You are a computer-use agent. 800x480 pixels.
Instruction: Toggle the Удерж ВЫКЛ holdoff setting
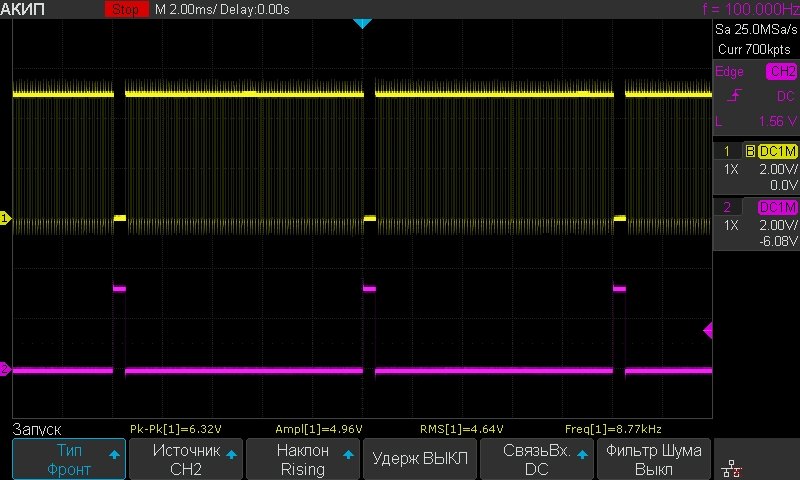(x=420, y=459)
